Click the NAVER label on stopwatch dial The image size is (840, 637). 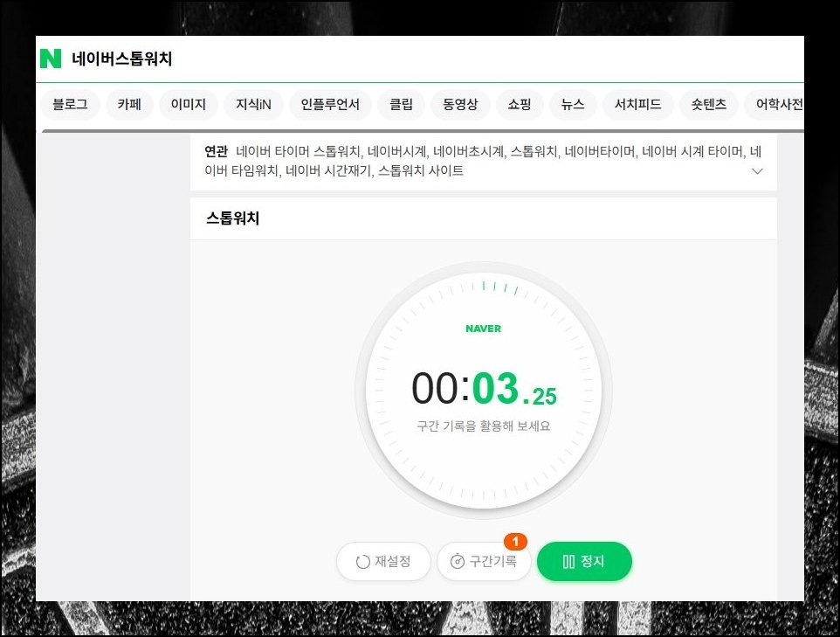click(x=483, y=329)
